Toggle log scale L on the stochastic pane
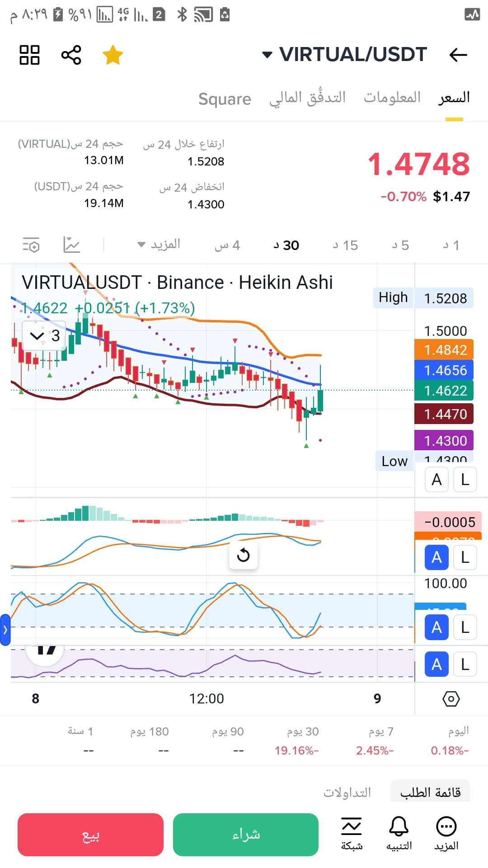 point(465,627)
